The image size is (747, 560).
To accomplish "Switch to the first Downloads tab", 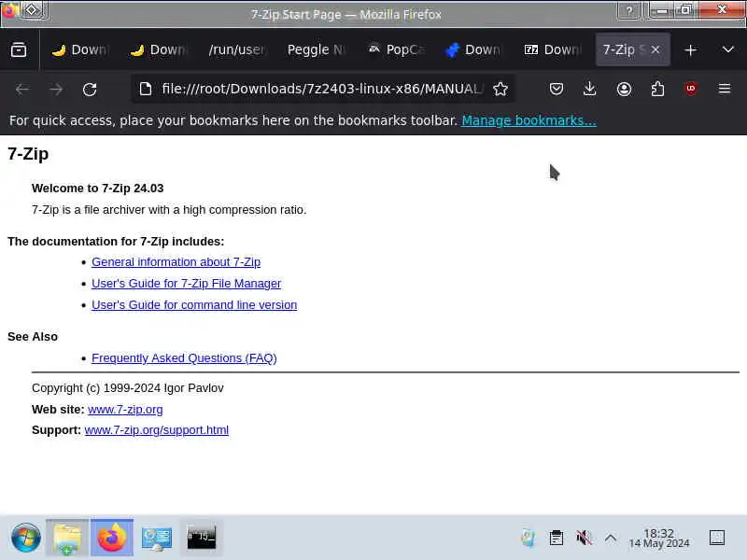I will [79, 49].
